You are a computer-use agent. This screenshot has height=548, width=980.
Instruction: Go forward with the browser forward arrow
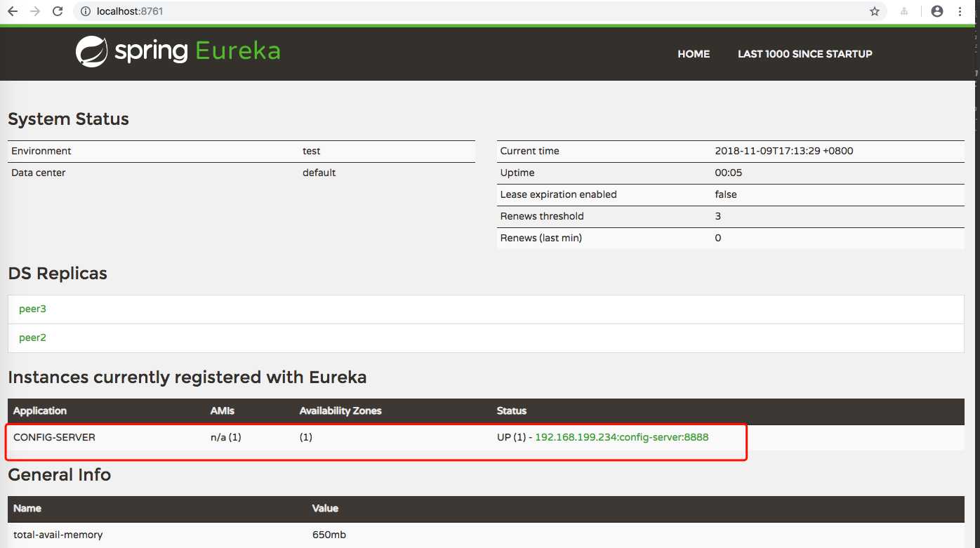coord(35,11)
